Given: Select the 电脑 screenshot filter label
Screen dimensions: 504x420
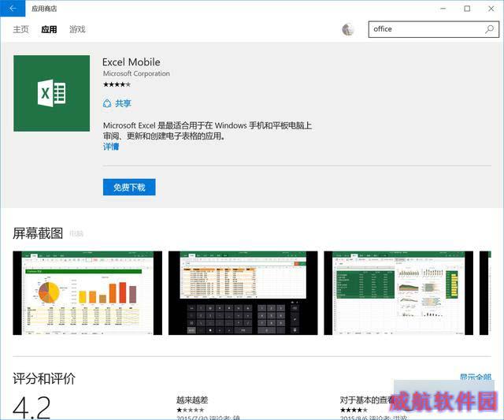Looking at the screenshot, I should tap(76, 234).
